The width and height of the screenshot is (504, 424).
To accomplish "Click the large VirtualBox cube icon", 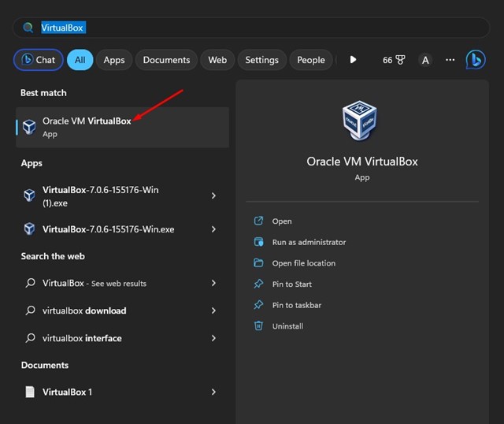I will coord(361,122).
